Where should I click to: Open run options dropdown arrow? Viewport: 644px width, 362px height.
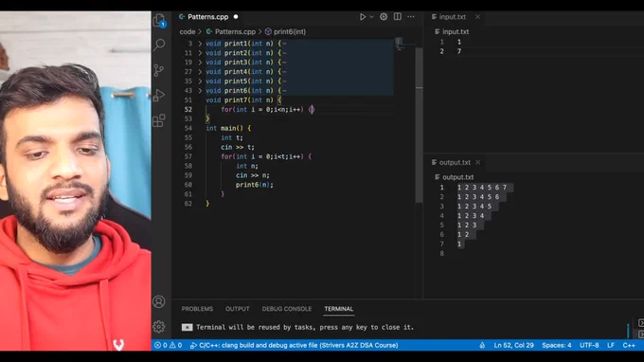point(371,17)
